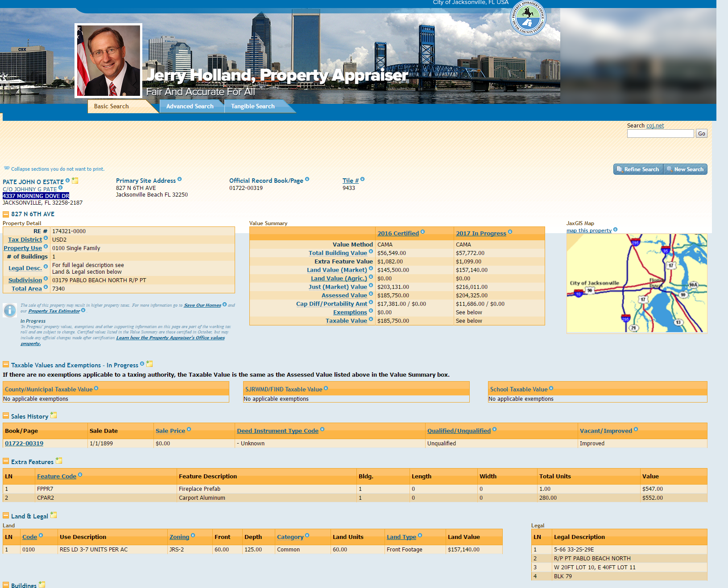Click the Go search button
The width and height of the screenshot is (728, 588).
pyautogui.click(x=702, y=134)
